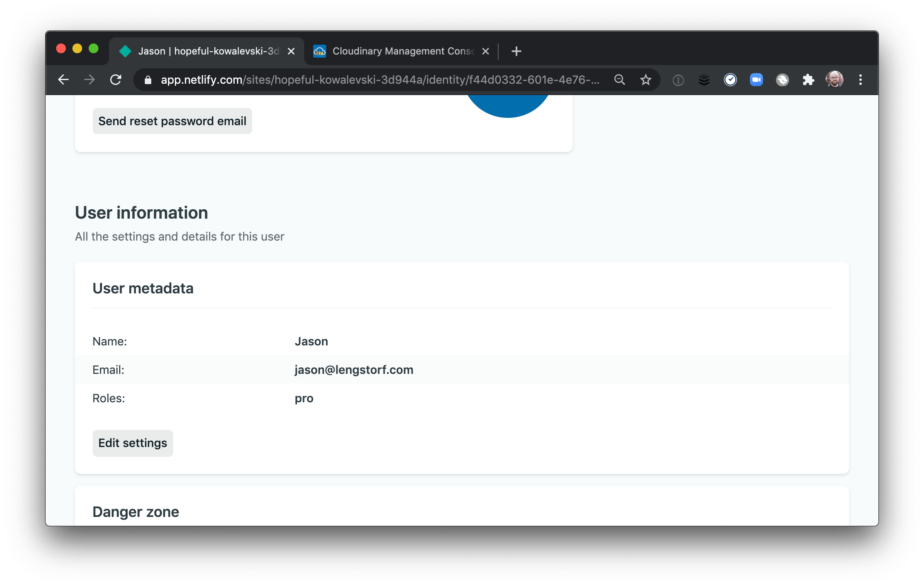Open the grayed 1Password extension icon
Viewport: 924px width, 586px height.
[678, 80]
